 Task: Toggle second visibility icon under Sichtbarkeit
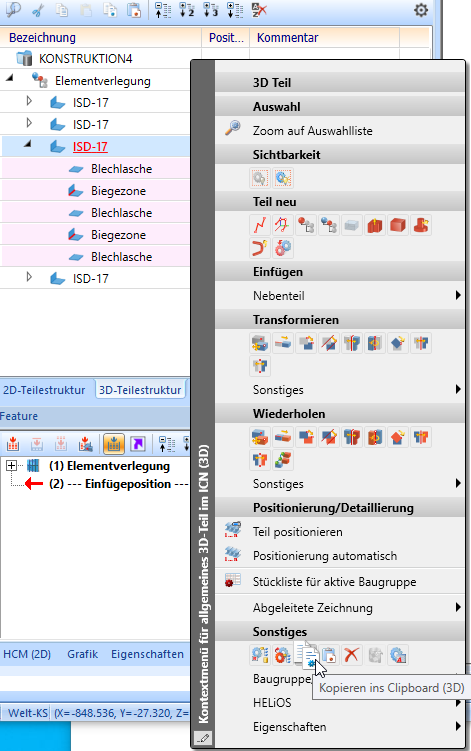click(283, 178)
